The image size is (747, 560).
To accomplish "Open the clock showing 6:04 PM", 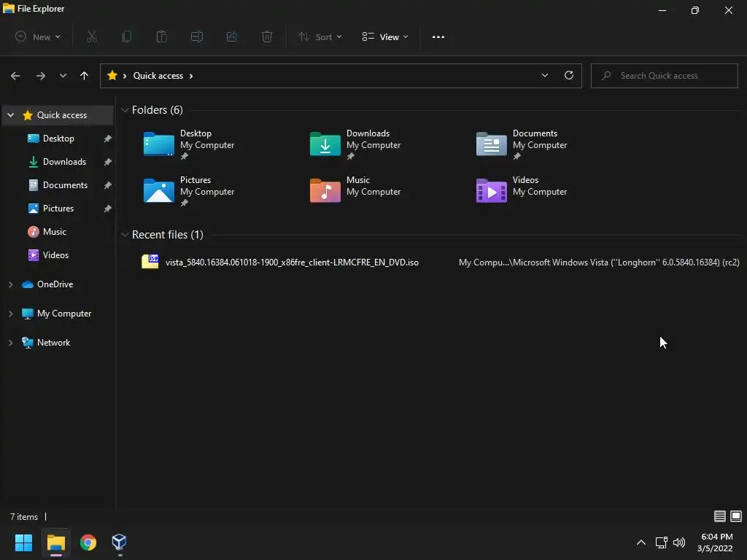I will tap(716, 542).
